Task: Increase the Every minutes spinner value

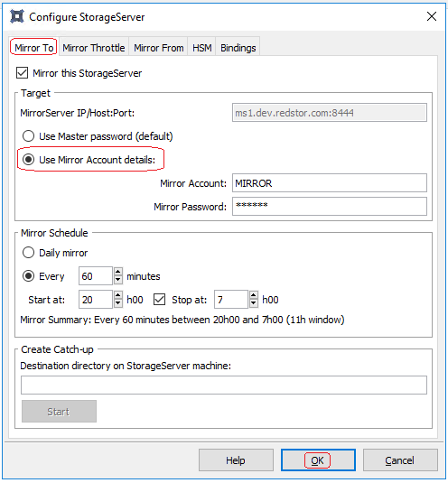Action: click(x=118, y=272)
